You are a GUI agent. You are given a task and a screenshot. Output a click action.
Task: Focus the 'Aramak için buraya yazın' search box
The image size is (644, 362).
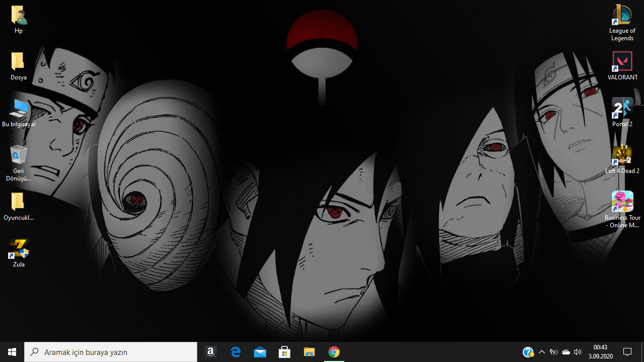(x=111, y=352)
